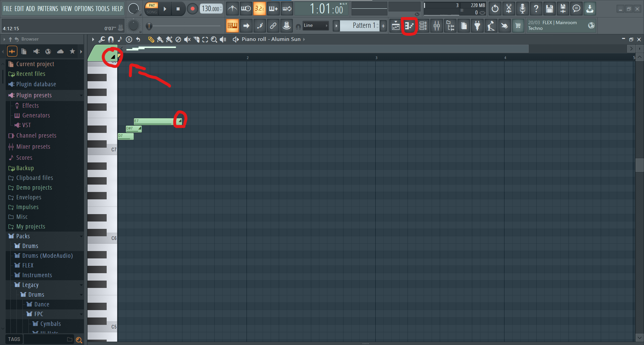Open the touch controller hand icon
This screenshot has width=644, height=345.
[504, 26]
